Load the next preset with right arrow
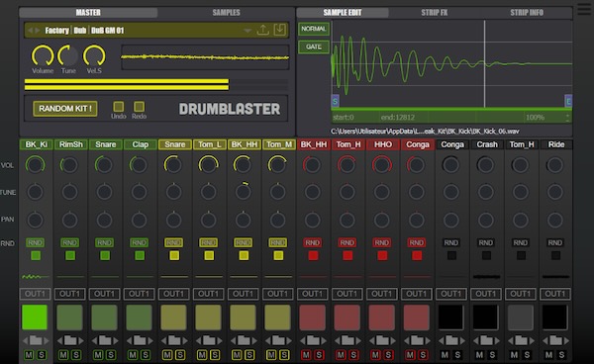 point(38,31)
